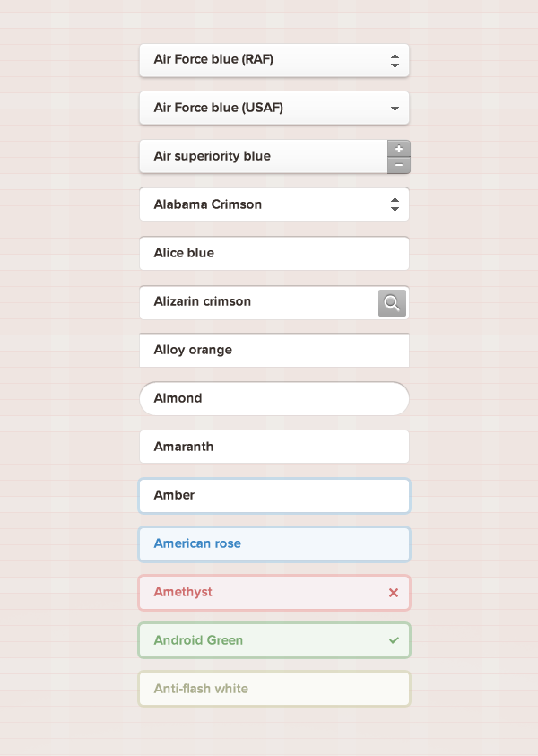
Task: Click into the Alice blue text field
Action: pyautogui.click(x=273, y=253)
